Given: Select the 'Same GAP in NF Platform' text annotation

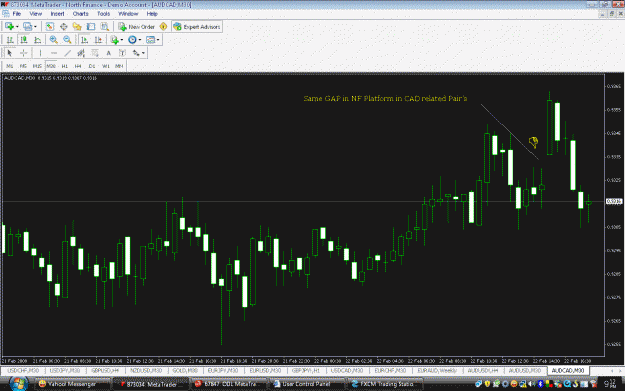Looking at the screenshot, I should 385,98.
